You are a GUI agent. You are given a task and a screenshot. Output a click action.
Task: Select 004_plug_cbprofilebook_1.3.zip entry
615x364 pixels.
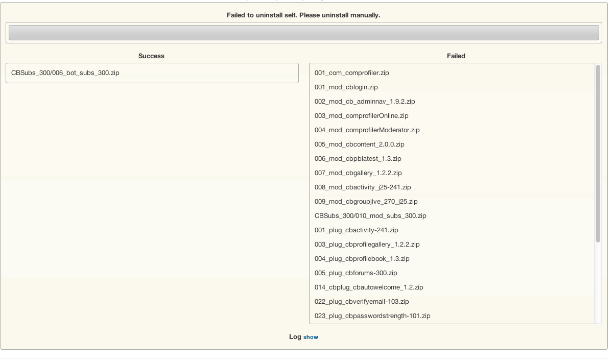tap(362, 259)
